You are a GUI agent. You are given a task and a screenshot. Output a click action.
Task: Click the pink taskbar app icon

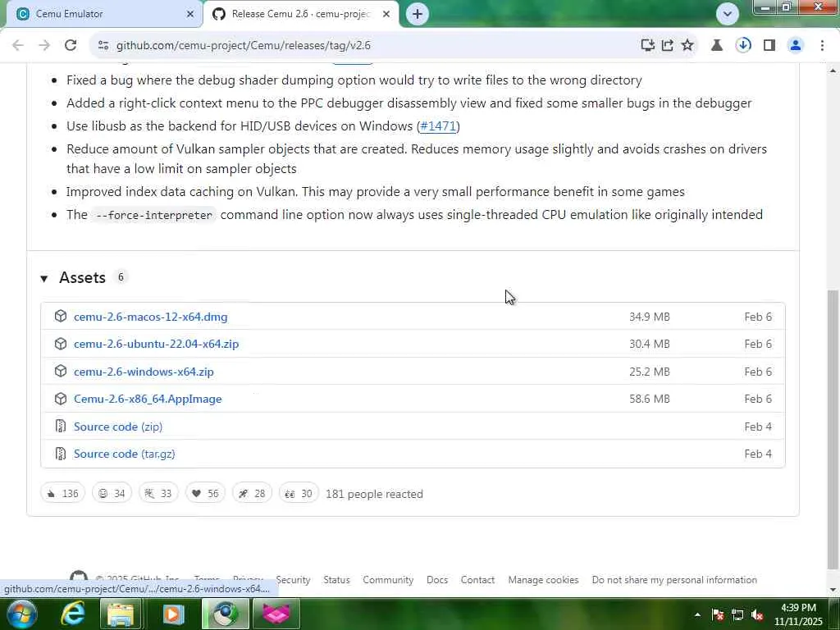pyautogui.click(x=276, y=614)
